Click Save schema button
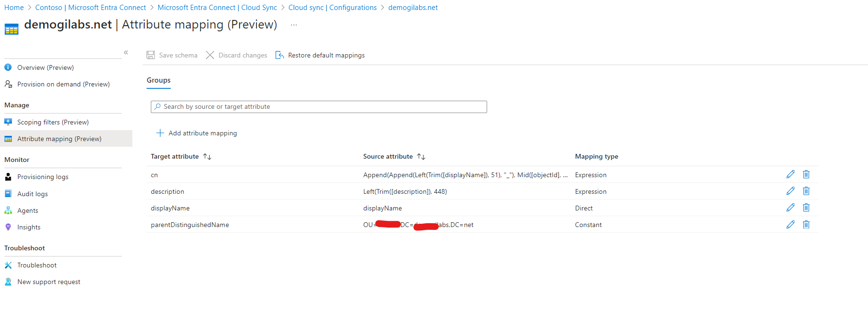 click(x=172, y=55)
